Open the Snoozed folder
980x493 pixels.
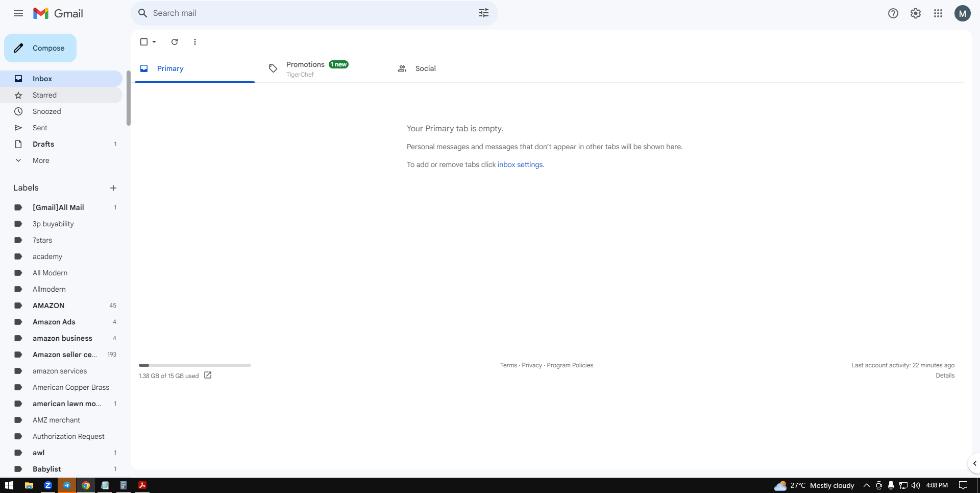pos(61,111)
